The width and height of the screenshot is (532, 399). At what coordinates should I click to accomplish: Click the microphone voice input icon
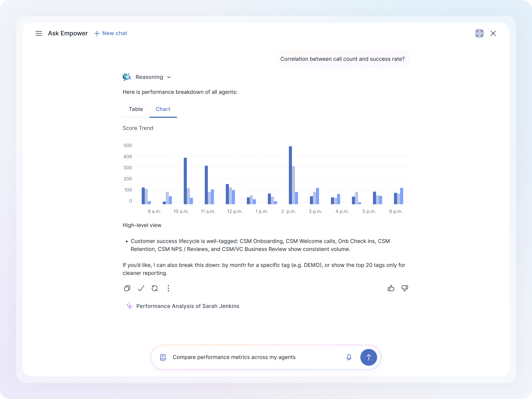(x=349, y=357)
